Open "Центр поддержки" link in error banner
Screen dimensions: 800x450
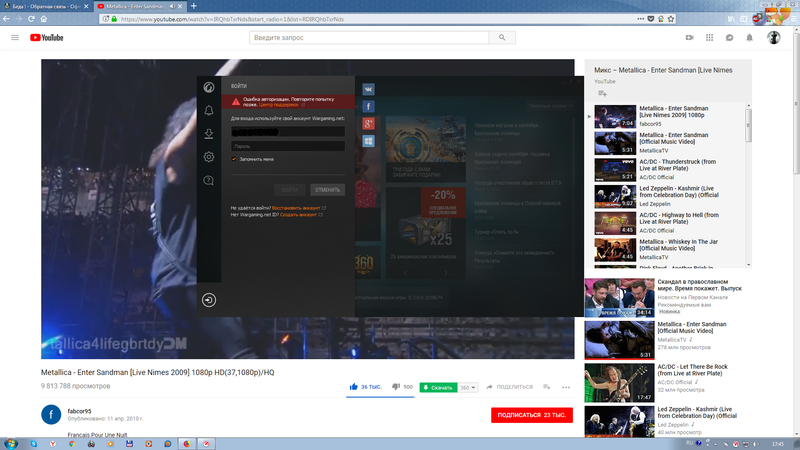(279, 105)
